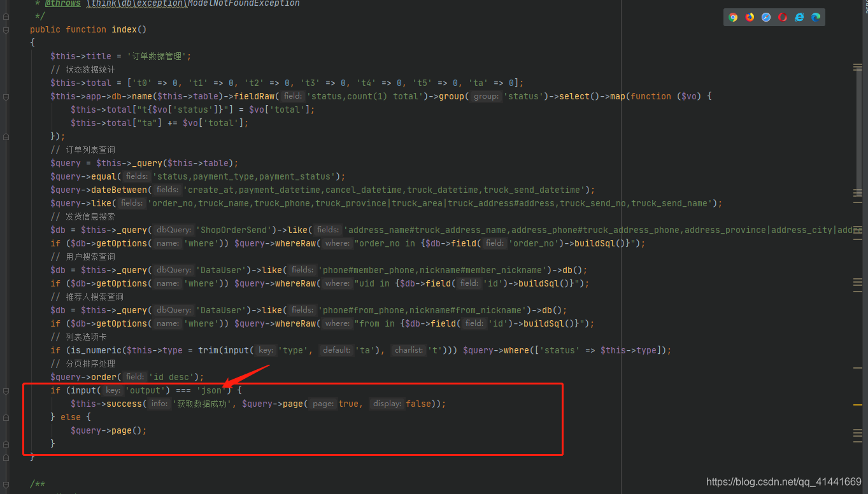Select the 'json' string near the red arrow

point(211,390)
